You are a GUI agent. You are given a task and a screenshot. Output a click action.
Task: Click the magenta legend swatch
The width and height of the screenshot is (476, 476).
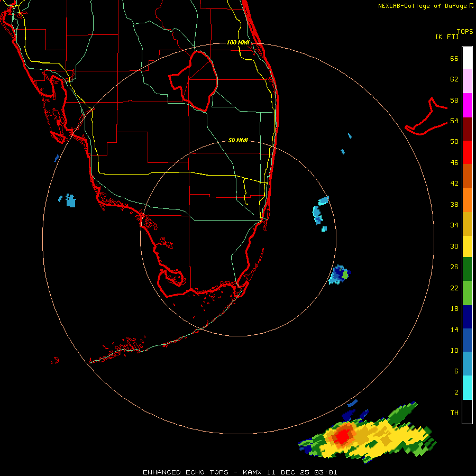(x=467, y=105)
